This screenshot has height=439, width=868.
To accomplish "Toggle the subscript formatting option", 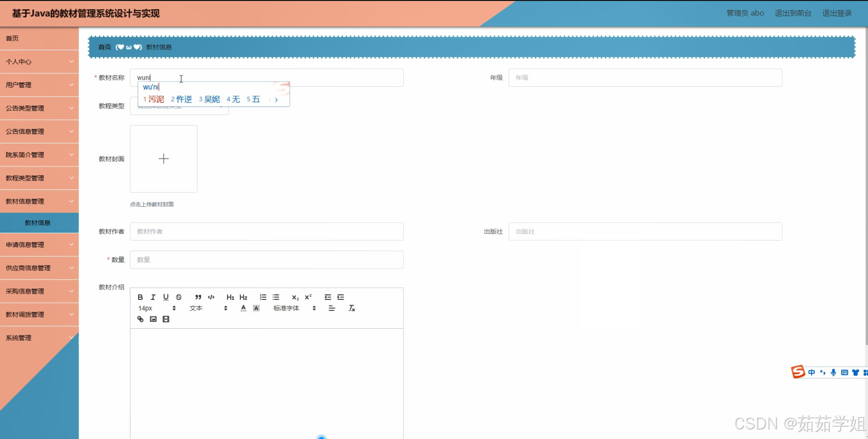I will tap(295, 297).
